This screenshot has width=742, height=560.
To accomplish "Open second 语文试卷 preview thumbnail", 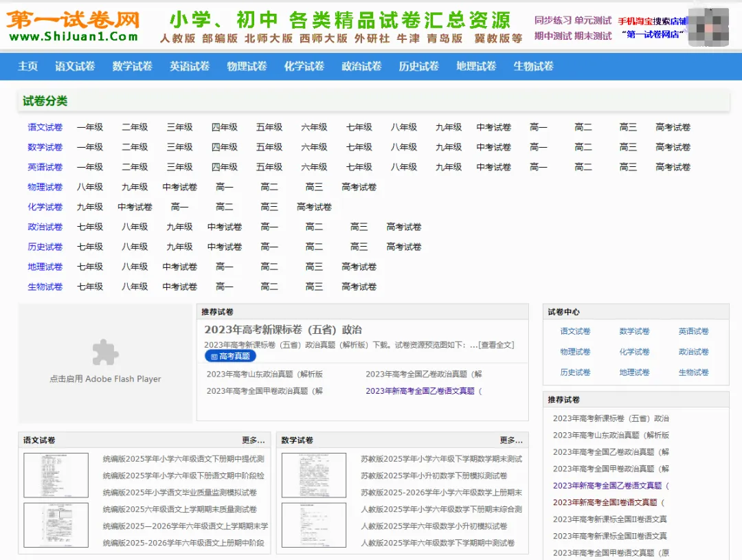I will (56, 525).
